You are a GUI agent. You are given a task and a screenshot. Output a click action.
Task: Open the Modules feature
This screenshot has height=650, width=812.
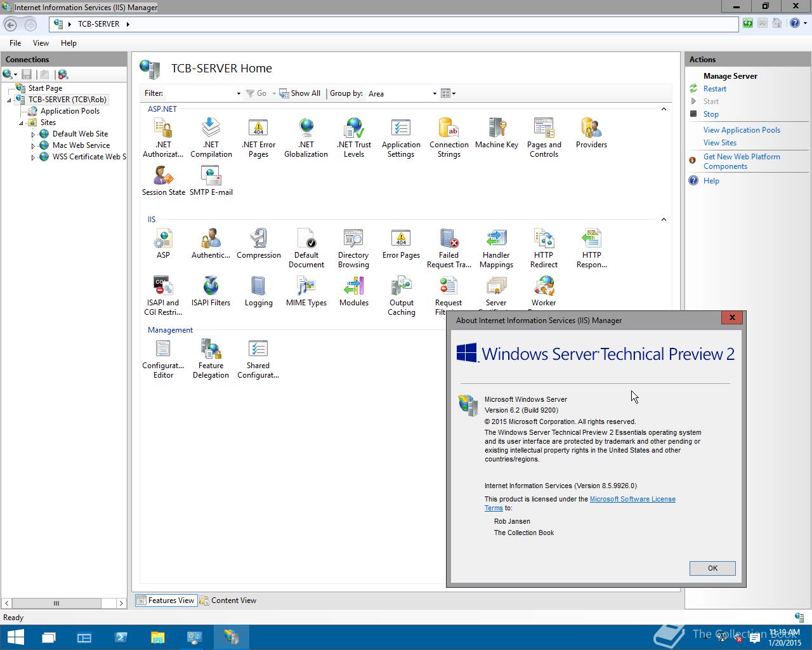pyautogui.click(x=353, y=291)
